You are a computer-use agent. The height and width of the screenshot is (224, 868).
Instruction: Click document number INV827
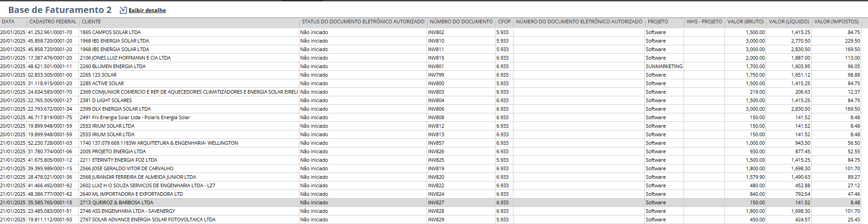(436, 202)
